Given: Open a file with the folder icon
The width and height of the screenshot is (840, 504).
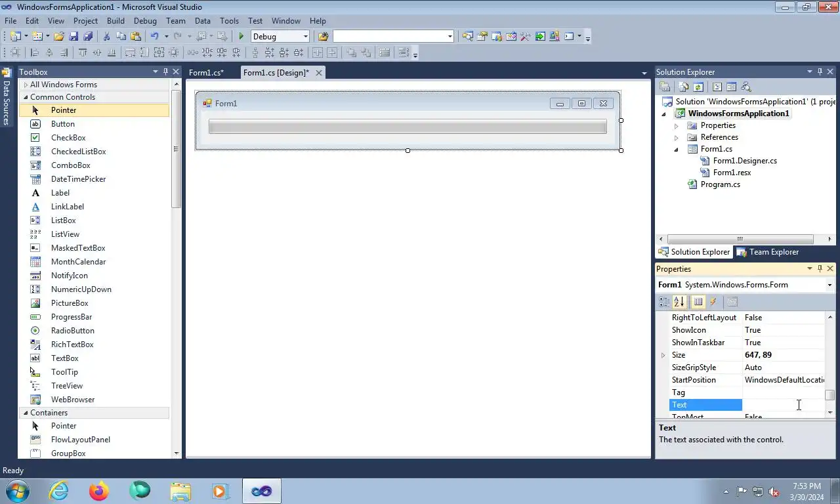Looking at the screenshot, I should tap(58, 37).
